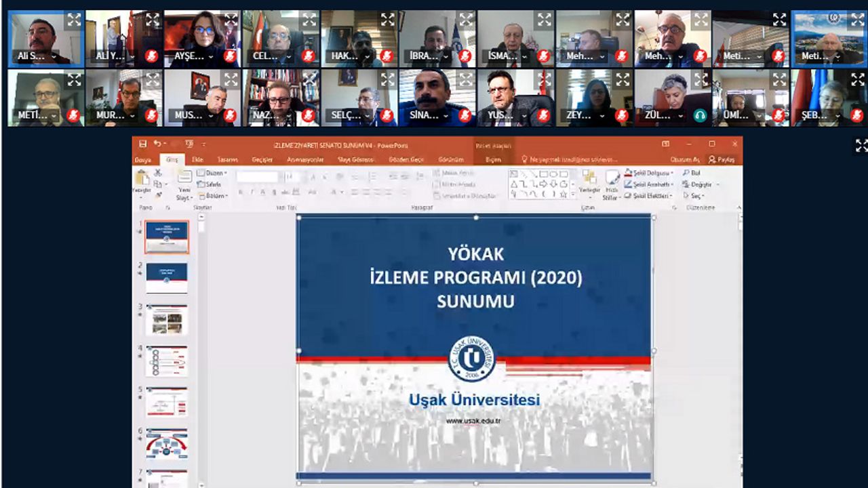Click start-from-beginning icon in quick access toolbar

coord(189,144)
